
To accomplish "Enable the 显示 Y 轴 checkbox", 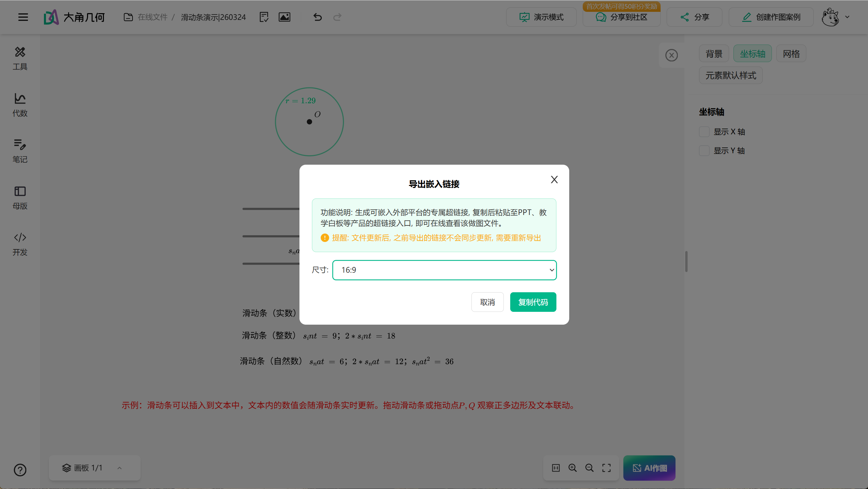I will point(704,151).
